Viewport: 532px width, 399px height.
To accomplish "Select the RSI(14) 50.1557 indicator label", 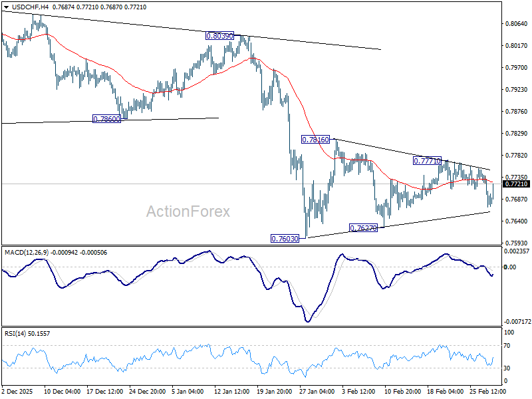I will point(27,334).
